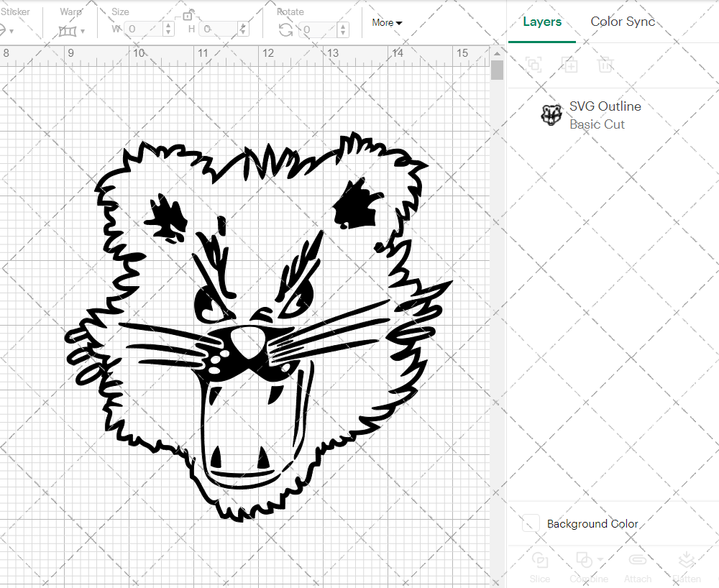This screenshot has height=588, width=719.
Task: Click the Group icon in Layers panel
Action: tap(533, 65)
